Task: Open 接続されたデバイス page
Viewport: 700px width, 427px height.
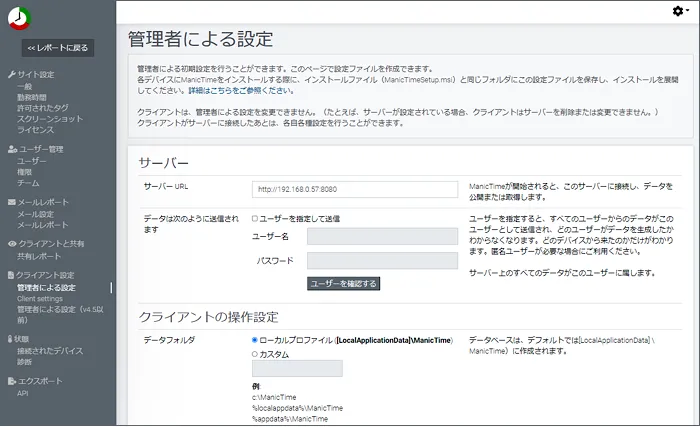Action: [50, 351]
